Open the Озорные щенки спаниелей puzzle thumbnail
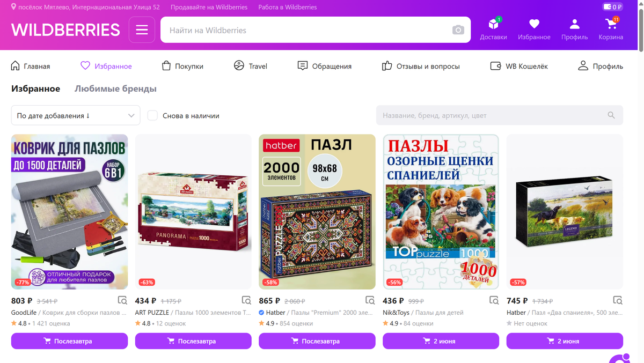The width and height of the screenshot is (644, 363). pos(441,212)
